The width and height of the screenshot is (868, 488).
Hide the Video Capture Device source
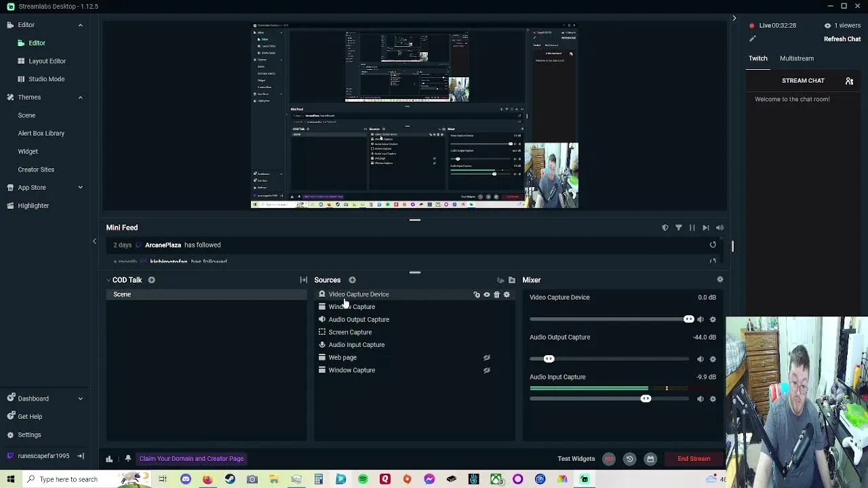coord(486,295)
